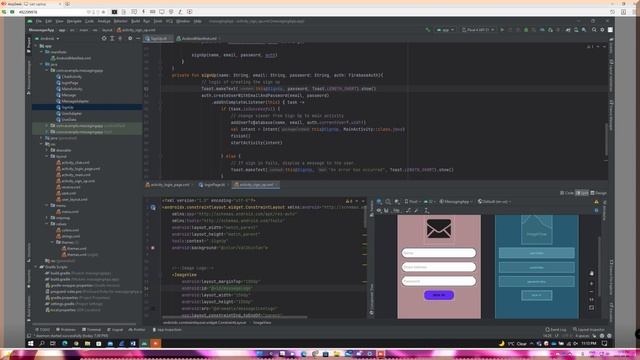The image size is (640, 360).
Task: Click the XML editor horizontal scrollbar
Action: pyautogui.click(x=235, y=317)
